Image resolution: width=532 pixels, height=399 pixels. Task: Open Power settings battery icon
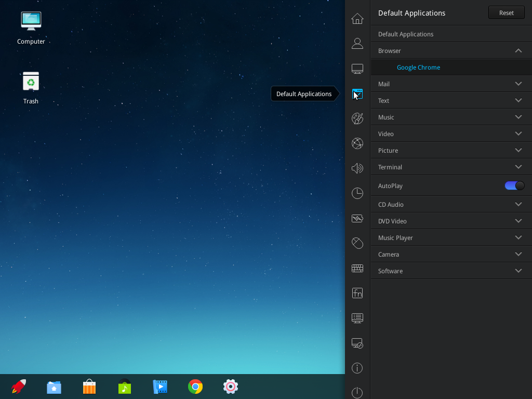pos(357,218)
